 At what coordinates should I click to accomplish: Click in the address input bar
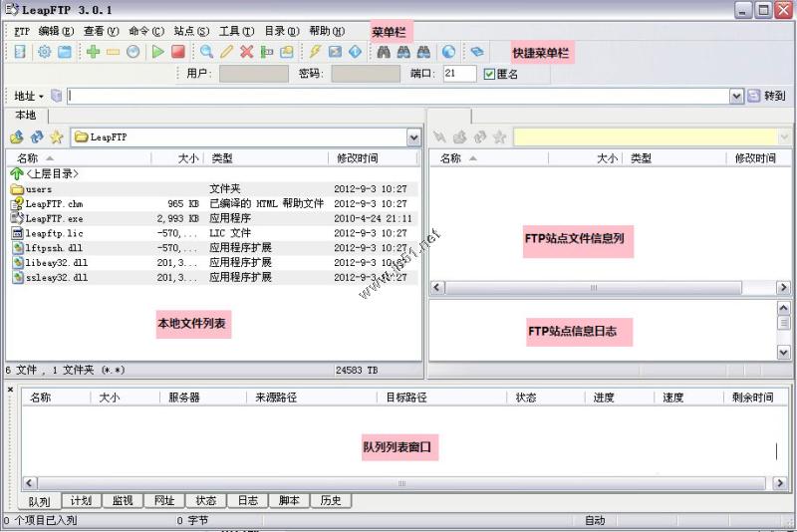tap(398, 96)
